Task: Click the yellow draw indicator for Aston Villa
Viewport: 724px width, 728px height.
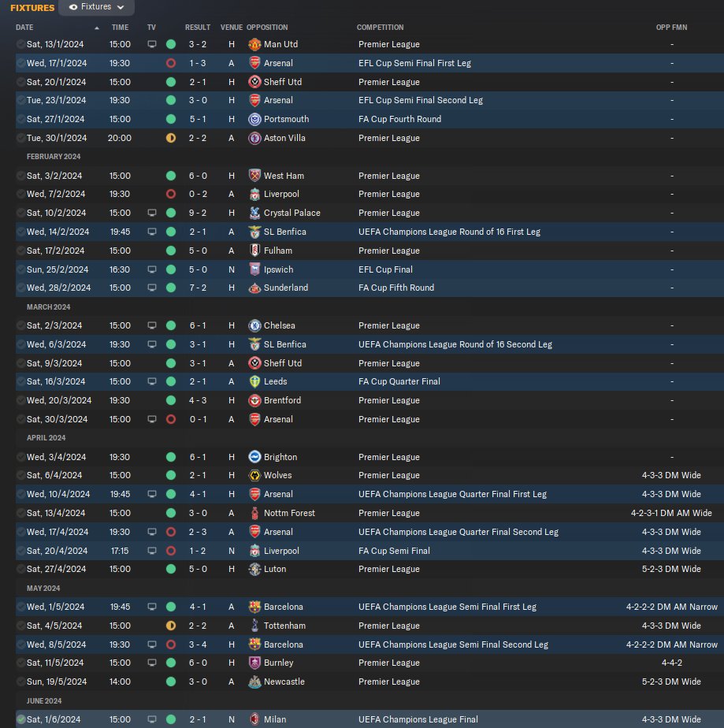Action: (171, 139)
